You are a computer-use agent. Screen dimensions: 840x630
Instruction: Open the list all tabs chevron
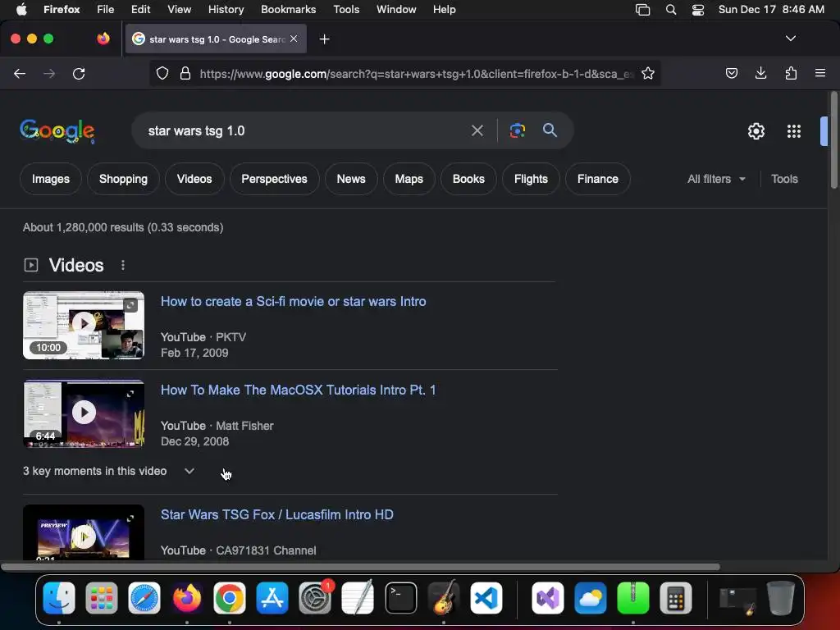tap(790, 39)
